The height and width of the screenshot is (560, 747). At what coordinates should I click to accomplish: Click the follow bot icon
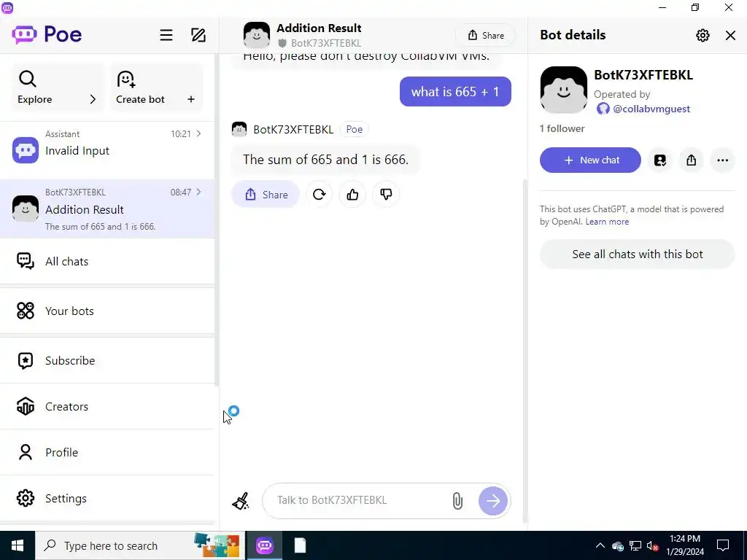[x=659, y=160]
